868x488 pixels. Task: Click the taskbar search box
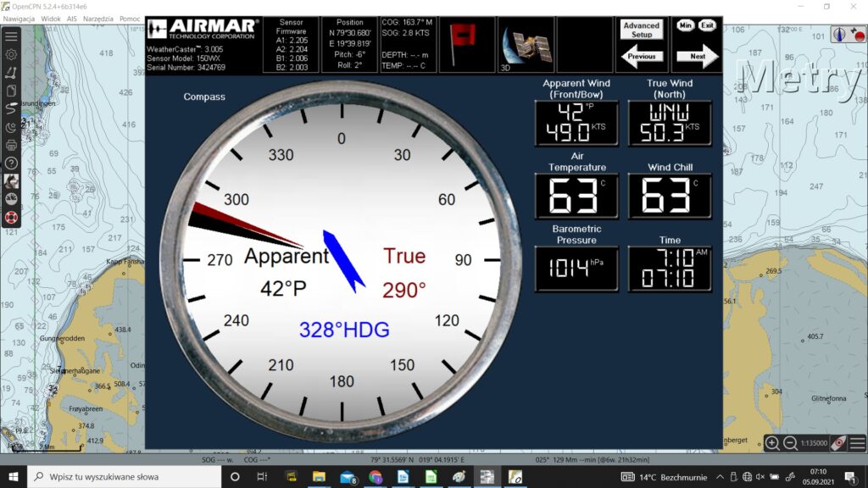coord(124,476)
